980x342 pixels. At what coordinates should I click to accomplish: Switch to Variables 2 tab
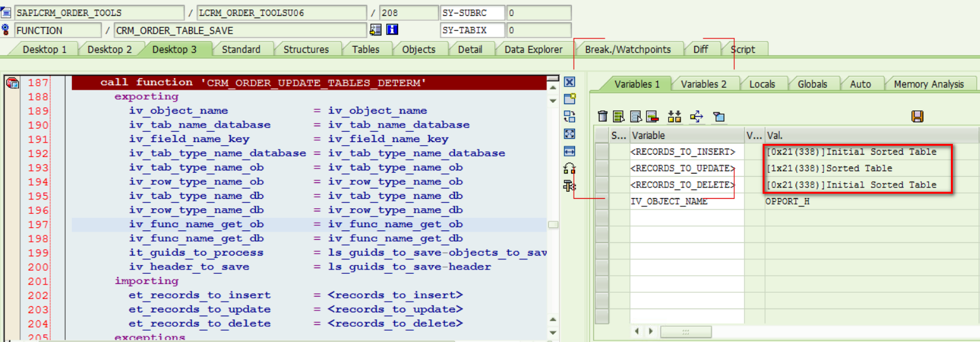click(703, 84)
